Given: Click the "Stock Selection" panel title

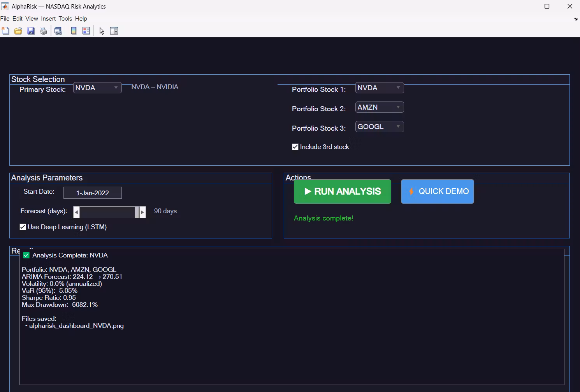Looking at the screenshot, I should tap(38, 79).
